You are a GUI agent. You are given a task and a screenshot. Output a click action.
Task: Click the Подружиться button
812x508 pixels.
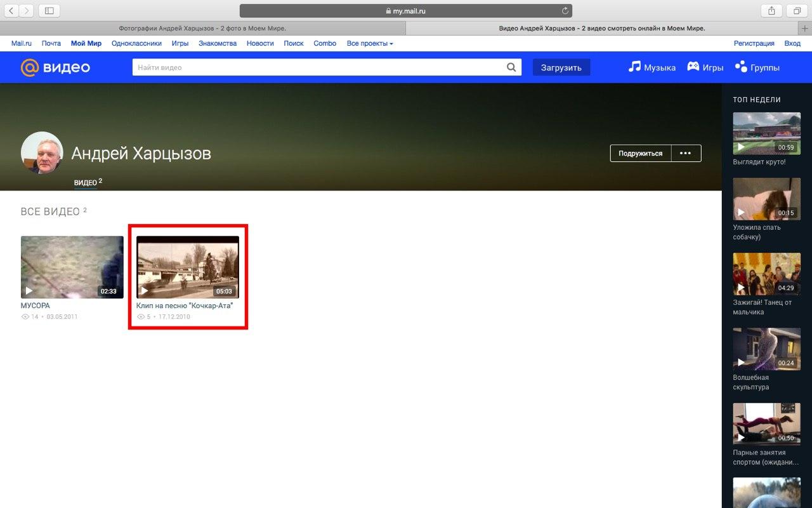point(641,153)
